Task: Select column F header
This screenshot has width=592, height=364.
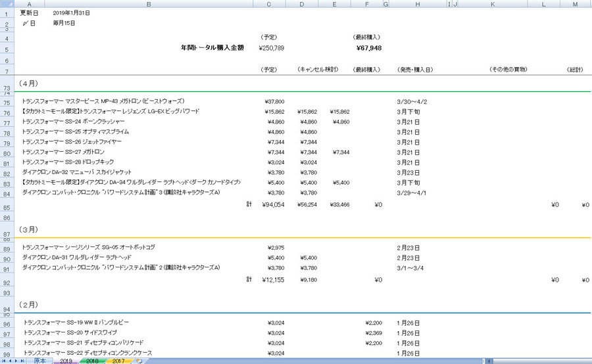Action: pos(367,4)
